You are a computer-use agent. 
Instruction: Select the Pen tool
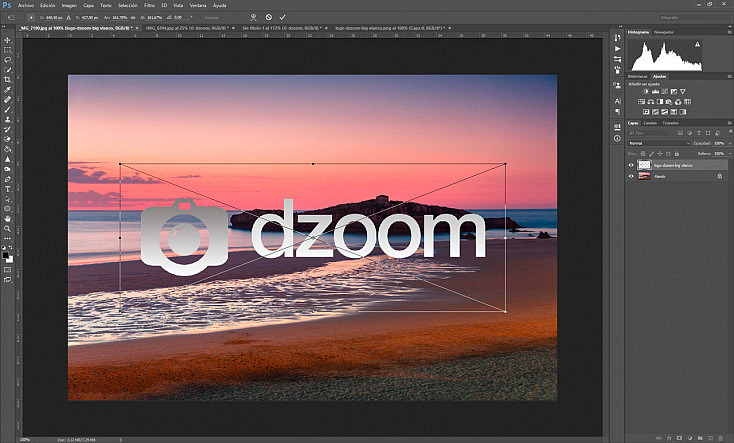pos(7,179)
